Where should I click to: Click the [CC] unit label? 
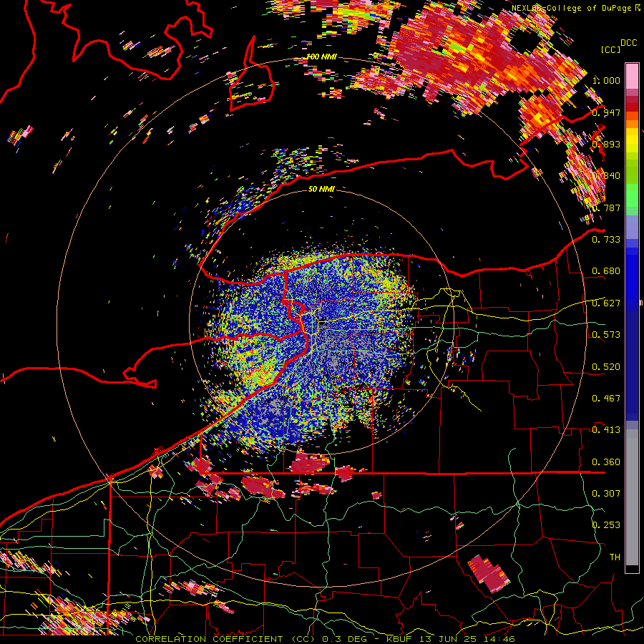coord(611,49)
